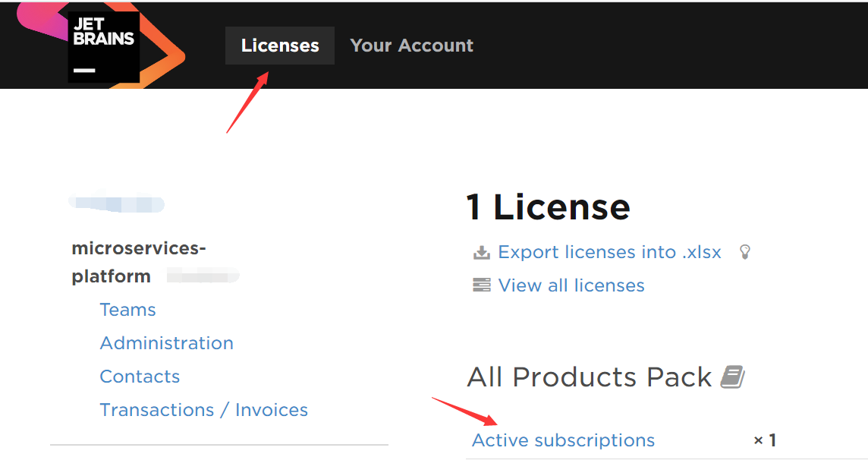Select the microservices-platform organization name
Screen dimensions: 868x476
[x=138, y=261]
